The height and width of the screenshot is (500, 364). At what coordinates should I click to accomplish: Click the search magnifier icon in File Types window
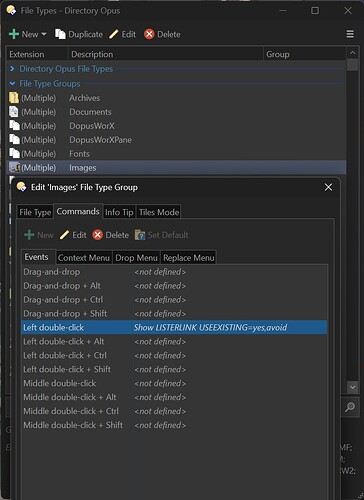click(350, 407)
